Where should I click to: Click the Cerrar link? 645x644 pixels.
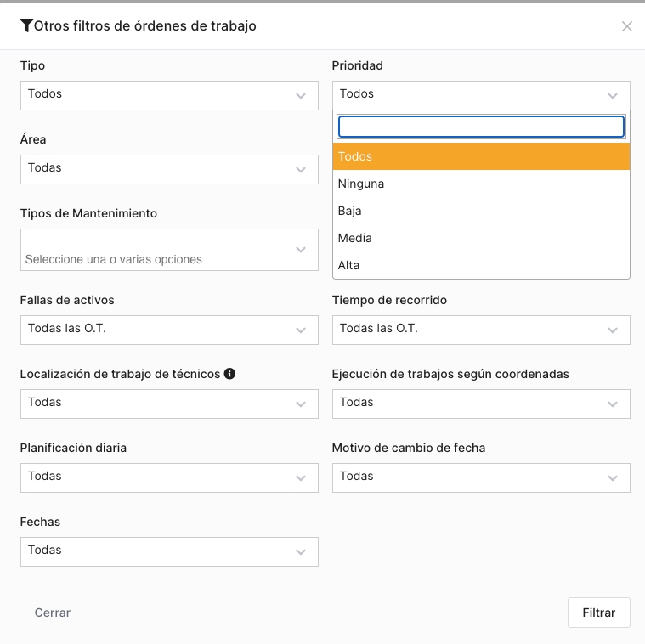[x=53, y=613]
